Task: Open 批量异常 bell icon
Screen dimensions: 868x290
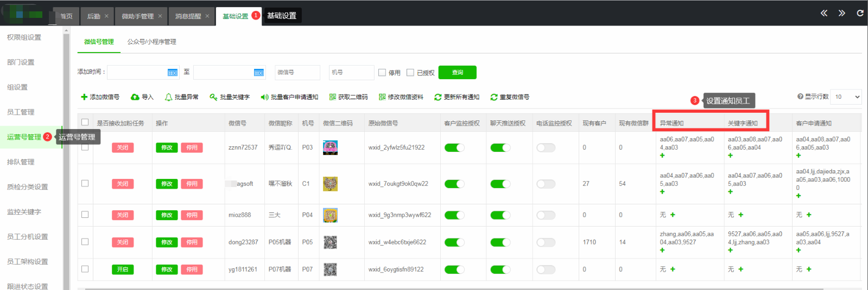Action: pyautogui.click(x=169, y=97)
